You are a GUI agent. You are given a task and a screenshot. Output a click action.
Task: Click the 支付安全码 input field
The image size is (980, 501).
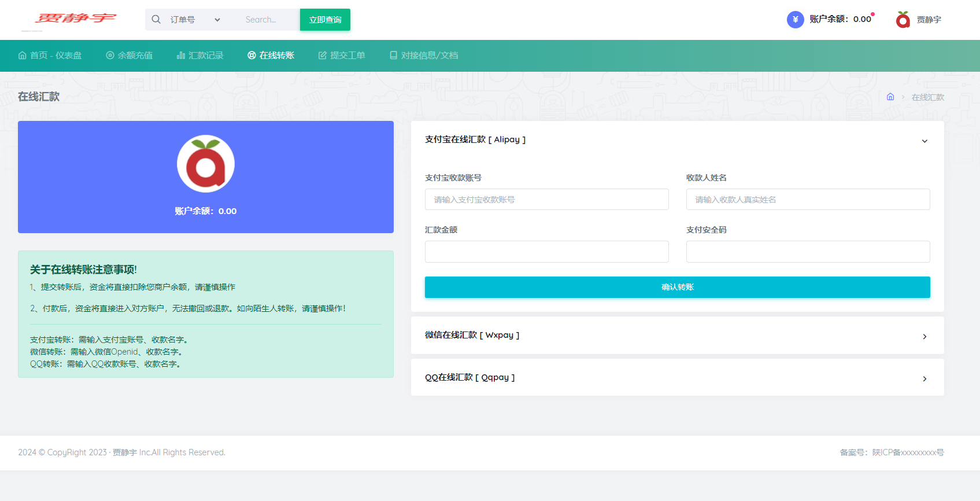(x=808, y=252)
